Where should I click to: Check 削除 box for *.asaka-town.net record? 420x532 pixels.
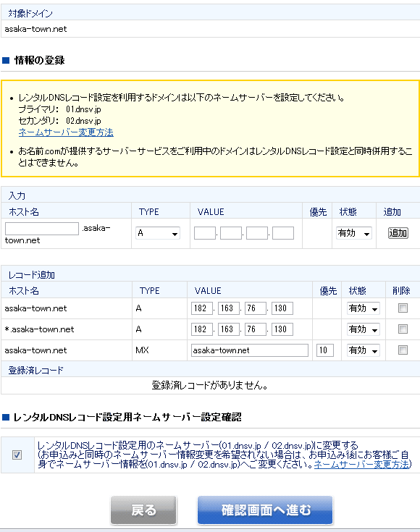point(403,329)
